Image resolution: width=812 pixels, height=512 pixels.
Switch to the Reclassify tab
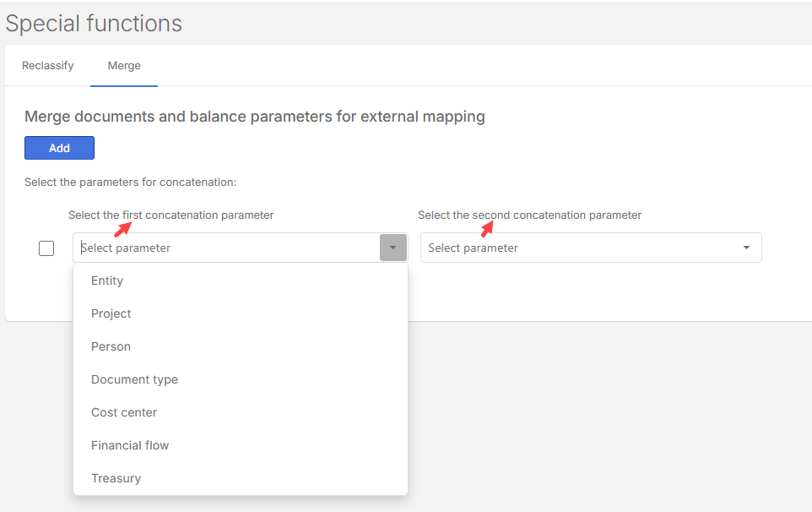point(48,66)
